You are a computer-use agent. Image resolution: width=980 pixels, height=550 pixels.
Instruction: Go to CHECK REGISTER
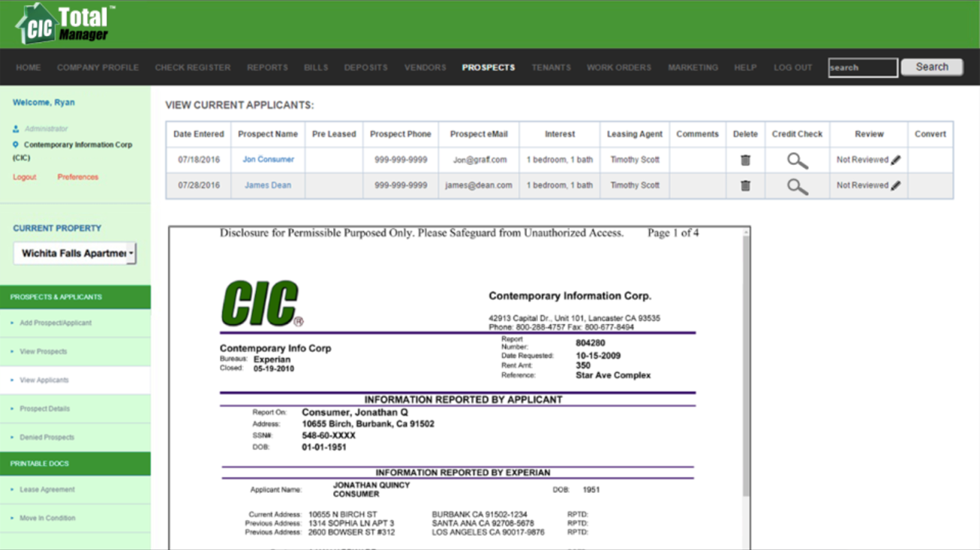pos(193,68)
